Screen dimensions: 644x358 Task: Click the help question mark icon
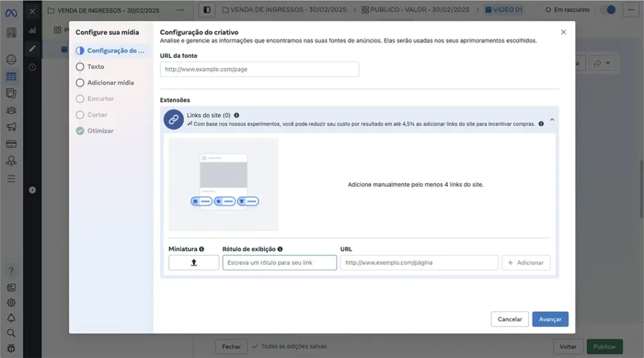[x=11, y=271]
